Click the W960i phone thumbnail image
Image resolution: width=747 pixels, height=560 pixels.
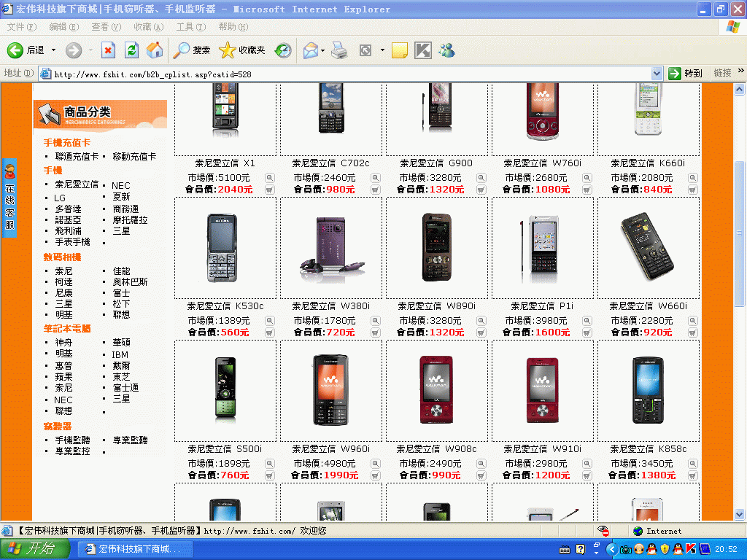click(330, 390)
